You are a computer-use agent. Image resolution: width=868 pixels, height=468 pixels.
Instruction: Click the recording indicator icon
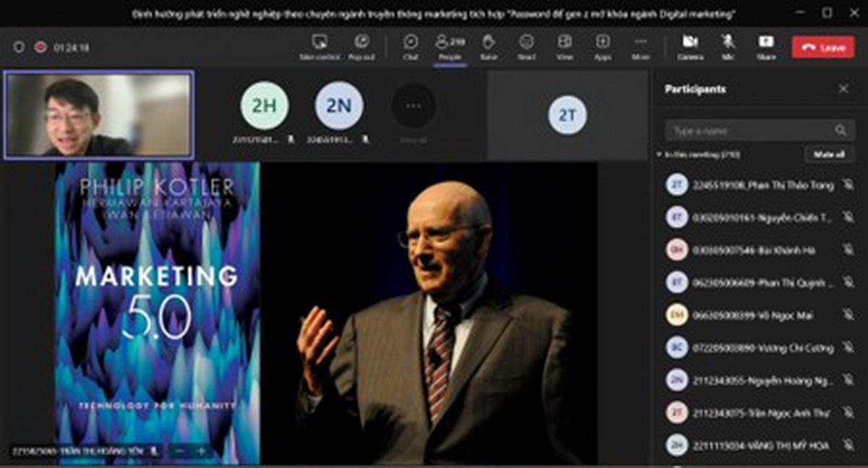click(41, 47)
